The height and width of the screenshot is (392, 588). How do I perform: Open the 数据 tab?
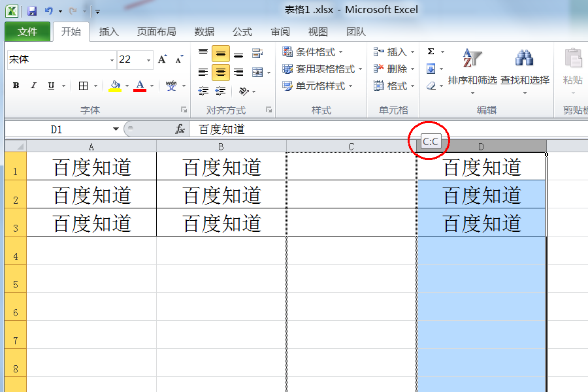(x=204, y=31)
